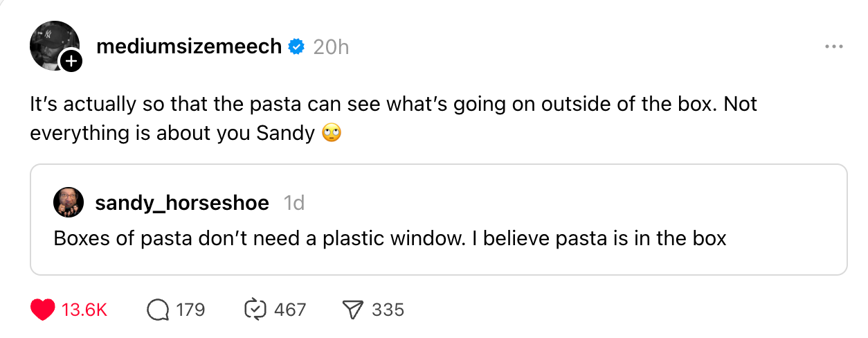View the 13.6K likes count
This screenshot has width=868, height=338.
coord(84,310)
